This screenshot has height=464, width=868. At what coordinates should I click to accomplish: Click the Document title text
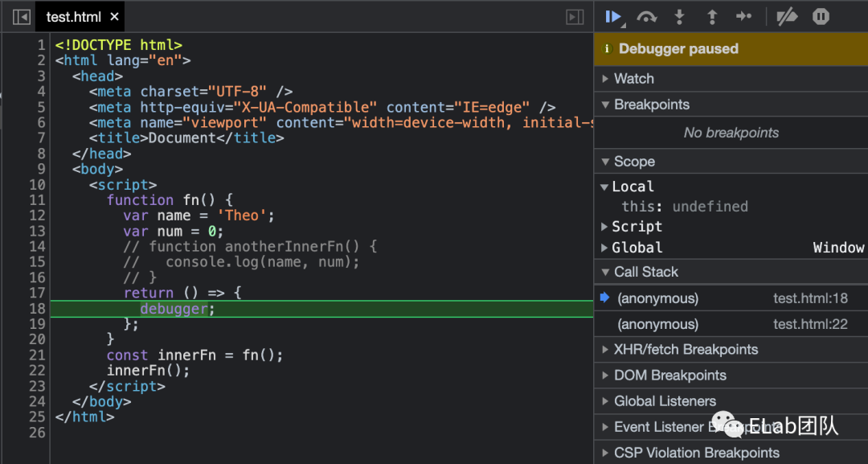pos(182,138)
